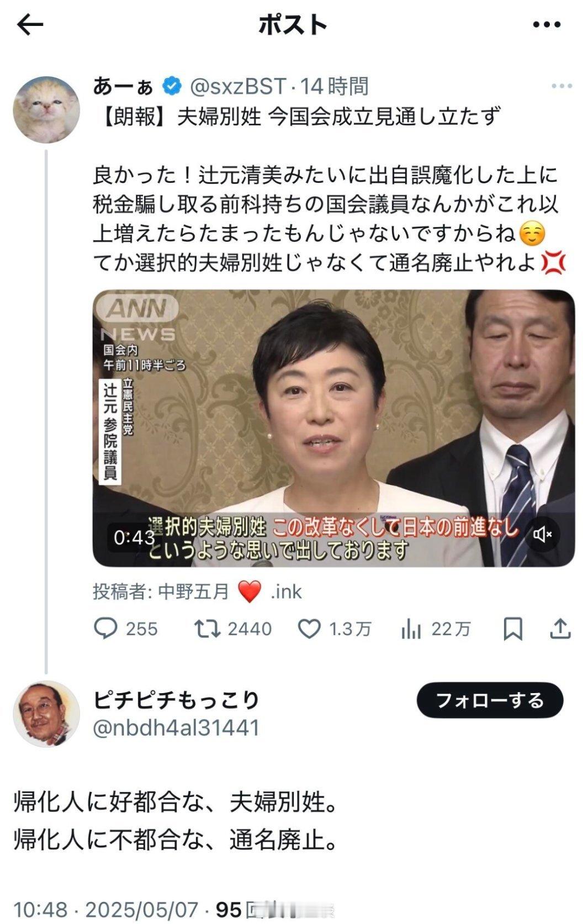Bookmark the post with the bookmark icon
588x924 pixels.
[513, 629]
